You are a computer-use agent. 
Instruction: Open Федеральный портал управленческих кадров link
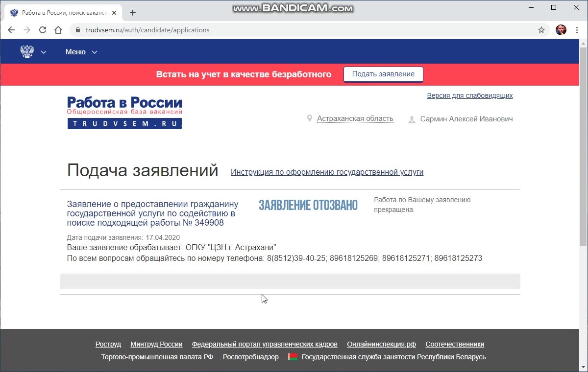265,344
